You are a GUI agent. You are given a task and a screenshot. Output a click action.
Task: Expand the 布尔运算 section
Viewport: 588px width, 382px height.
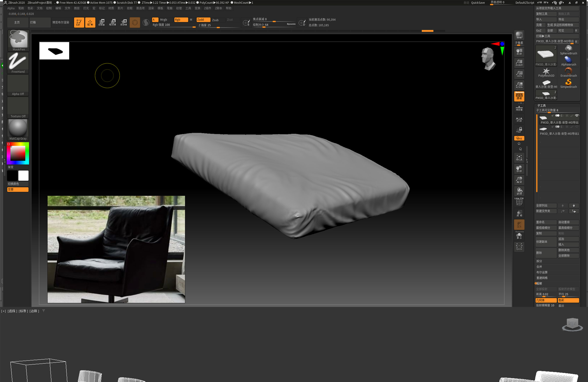542,272
